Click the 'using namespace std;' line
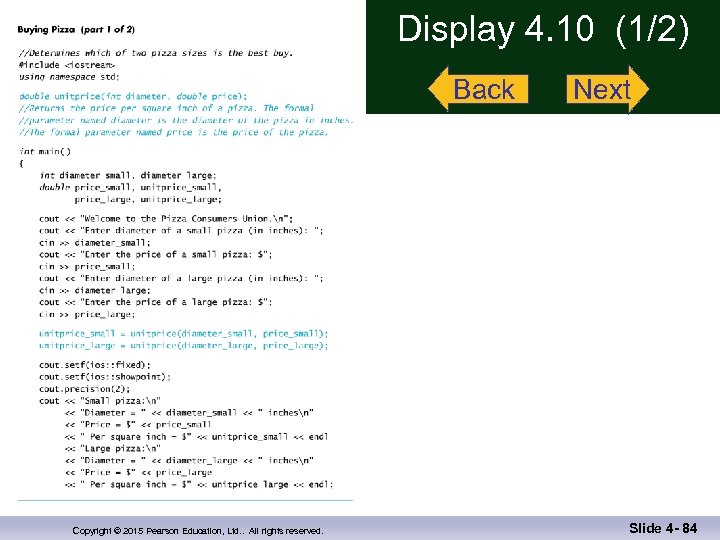The image size is (720, 540). [69, 77]
